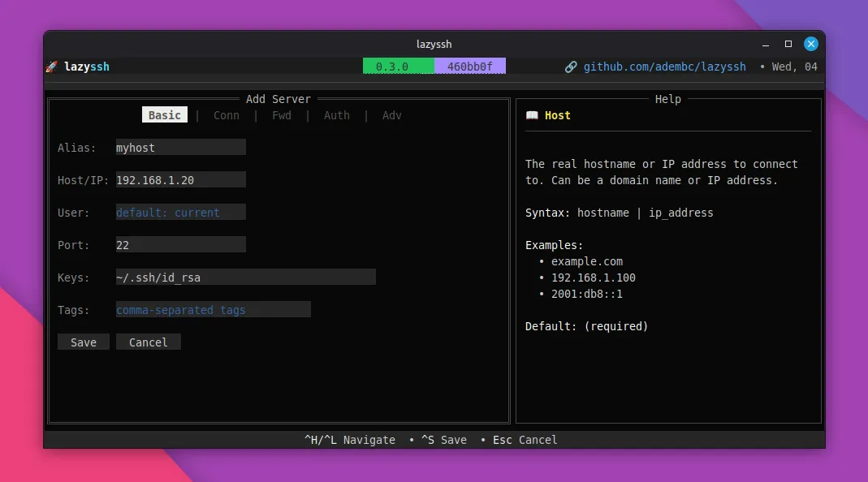The width and height of the screenshot is (868, 482).
Task: Open the Adv tab
Action: [x=391, y=115]
